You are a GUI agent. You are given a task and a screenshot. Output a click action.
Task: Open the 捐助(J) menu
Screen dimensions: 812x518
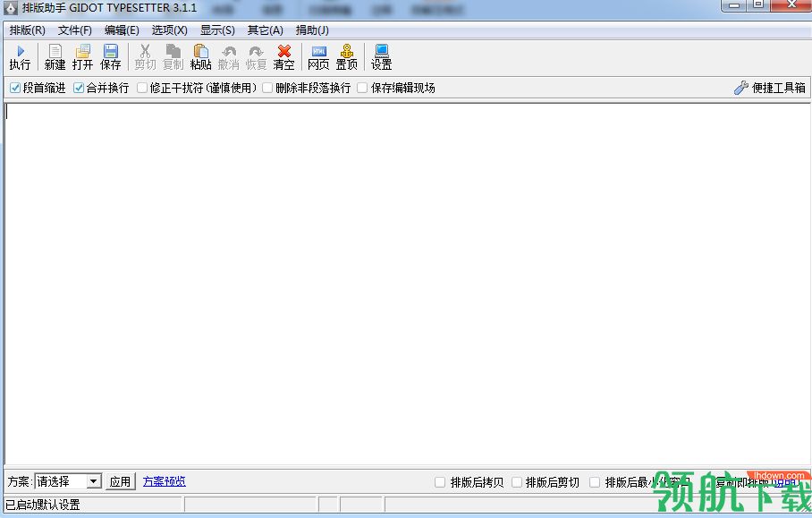pyautogui.click(x=312, y=30)
